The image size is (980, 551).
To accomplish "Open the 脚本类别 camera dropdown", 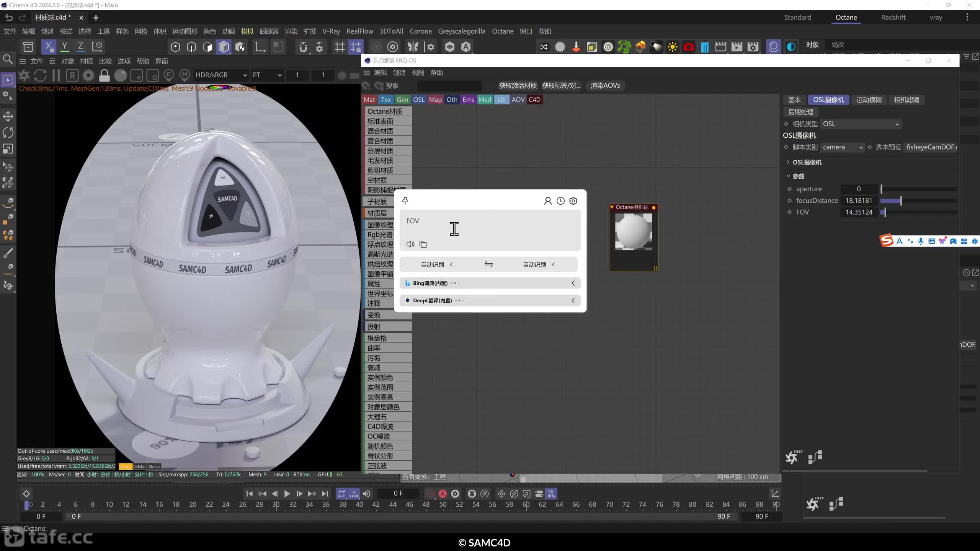I will [x=843, y=147].
